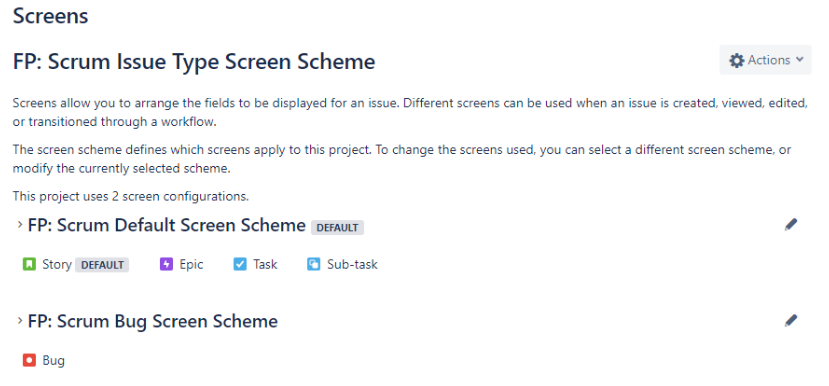Click the red Bug issue type icon
Viewport: 829px width, 386px height.
29,361
